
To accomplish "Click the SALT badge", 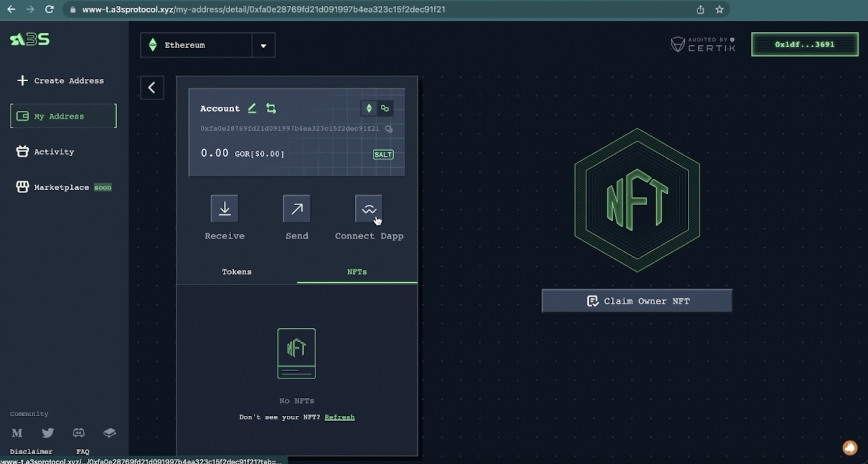I will (x=383, y=154).
